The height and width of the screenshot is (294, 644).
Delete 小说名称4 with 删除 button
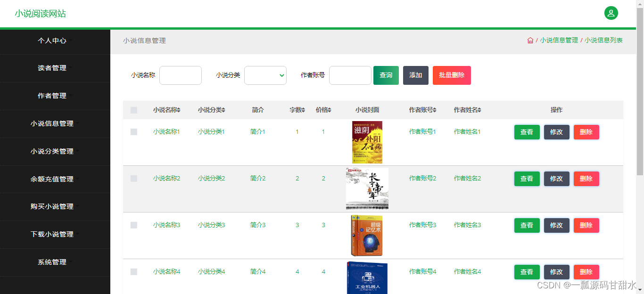(x=586, y=272)
